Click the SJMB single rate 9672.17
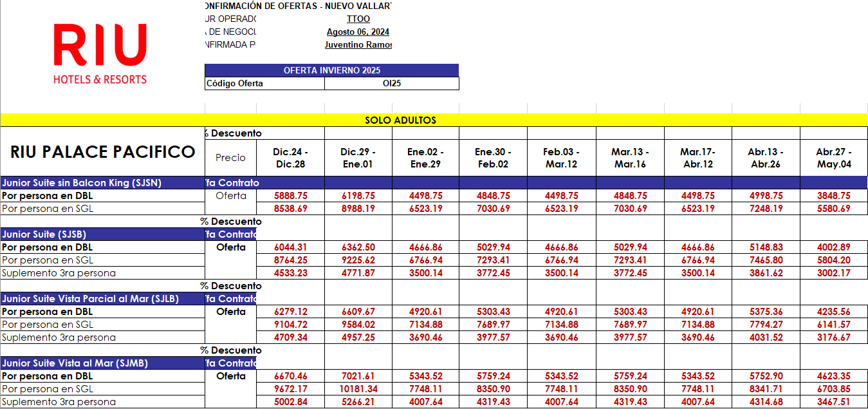This screenshot has height=409, width=868. tap(290, 389)
